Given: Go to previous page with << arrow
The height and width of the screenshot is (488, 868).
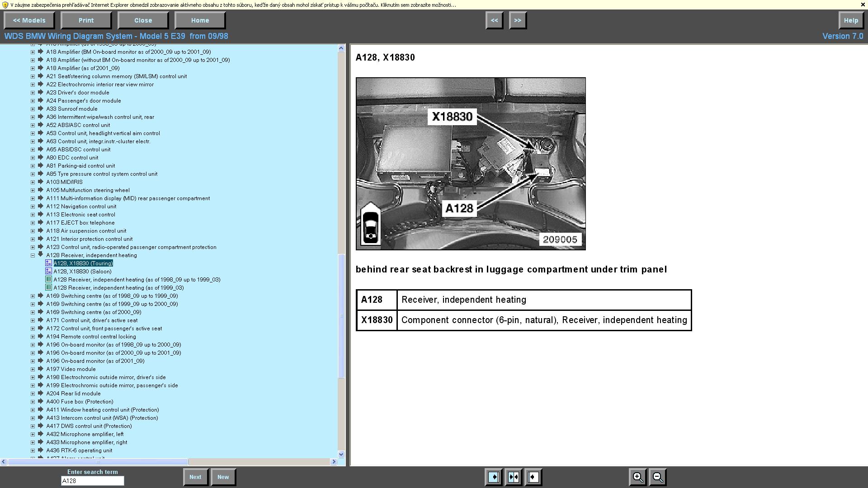Looking at the screenshot, I should pyautogui.click(x=494, y=20).
